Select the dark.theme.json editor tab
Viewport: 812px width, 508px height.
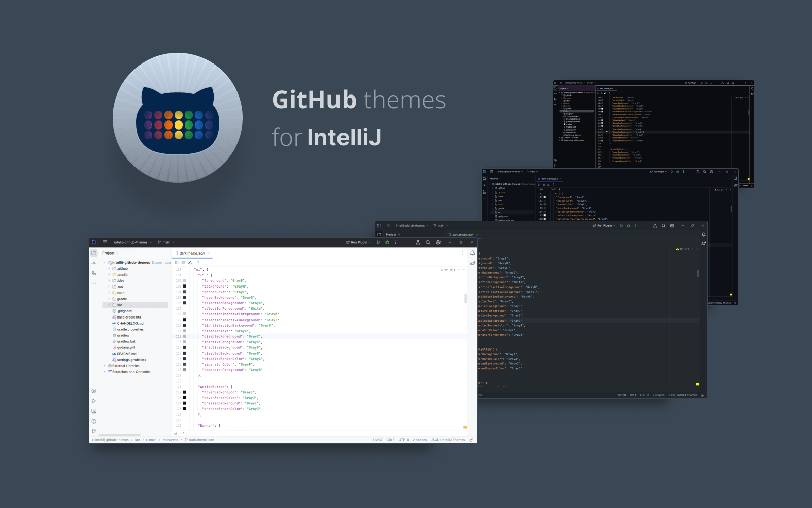191,253
